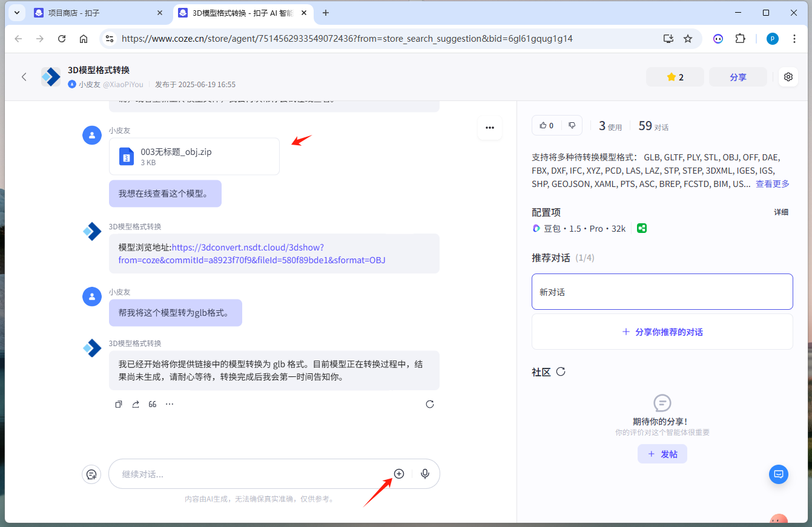812x527 pixels.
Task: Open the conversation more options ellipsis button
Action: (x=490, y=128)
